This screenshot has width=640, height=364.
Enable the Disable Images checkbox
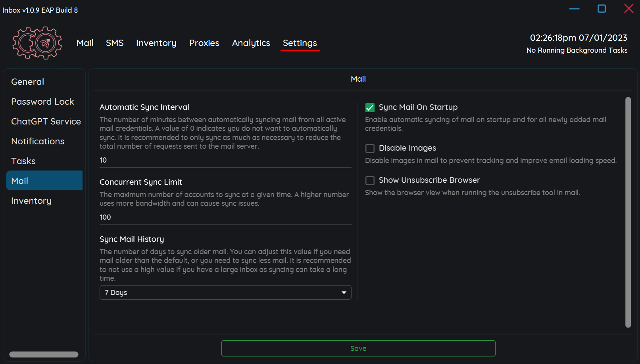[370, 148]
